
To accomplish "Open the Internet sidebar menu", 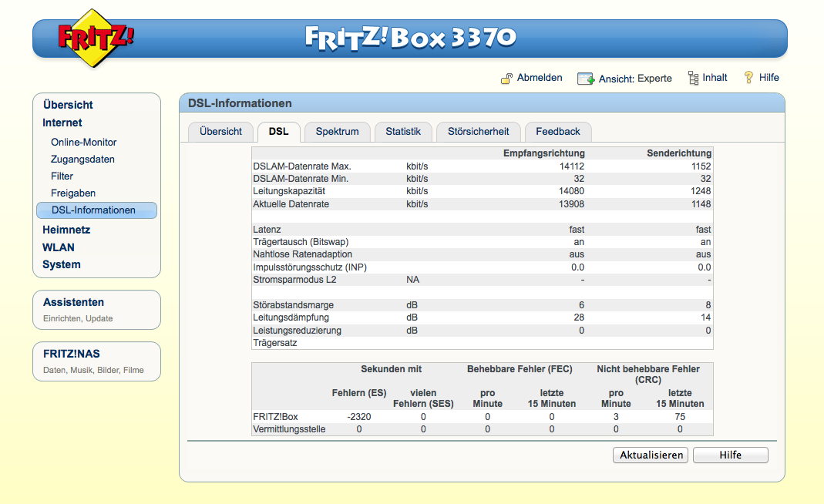I will click(62, 123).
